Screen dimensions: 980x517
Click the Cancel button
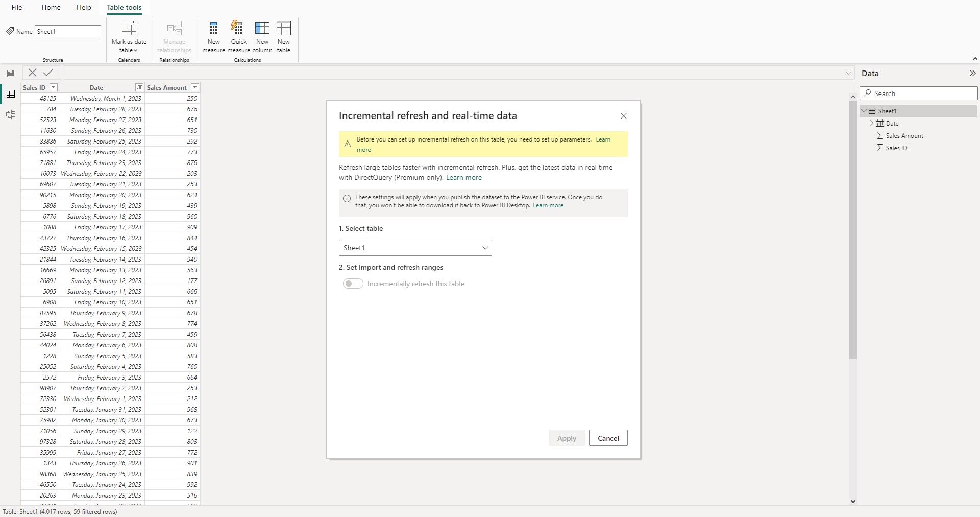pos(608,438)
